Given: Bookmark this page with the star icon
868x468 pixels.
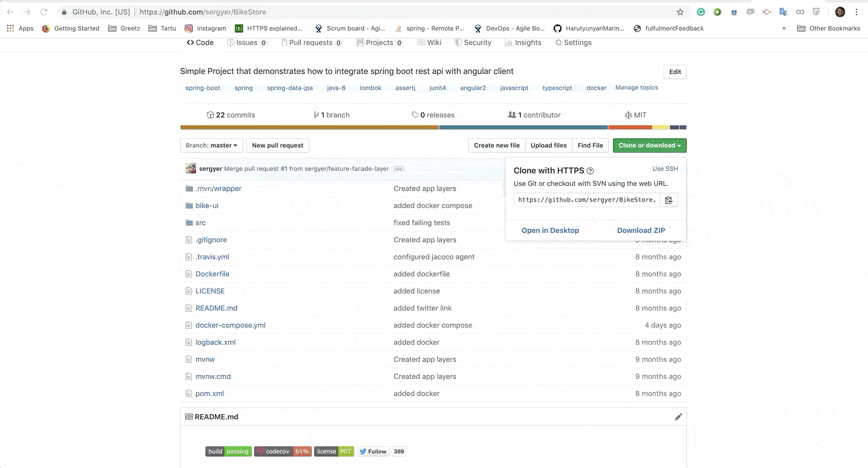Looking at the screenshot, I should coord(680,12).
